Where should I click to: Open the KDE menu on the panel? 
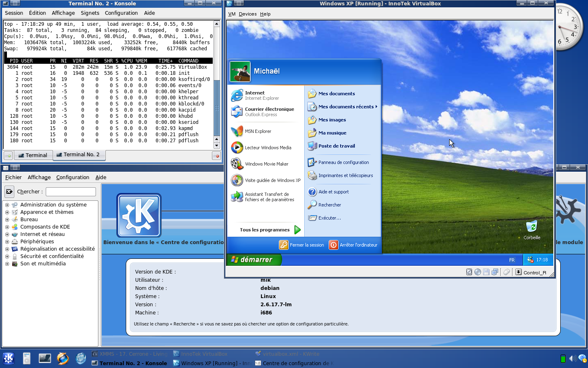[x=9, y=359]
